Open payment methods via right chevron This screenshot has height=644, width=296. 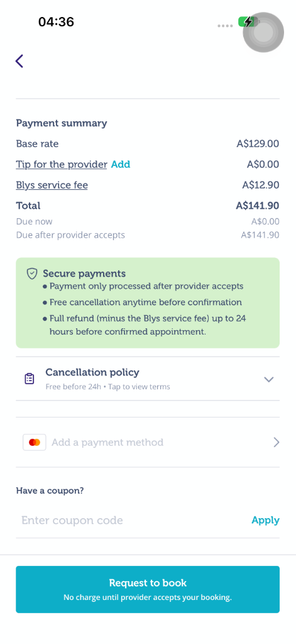point(277,442)
